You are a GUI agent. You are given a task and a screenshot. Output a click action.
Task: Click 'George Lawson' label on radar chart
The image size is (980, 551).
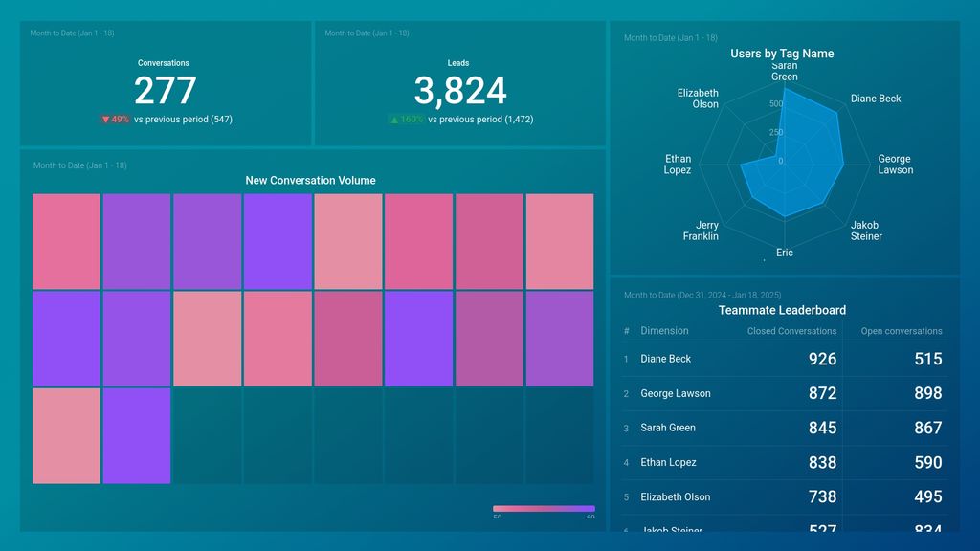896,165
